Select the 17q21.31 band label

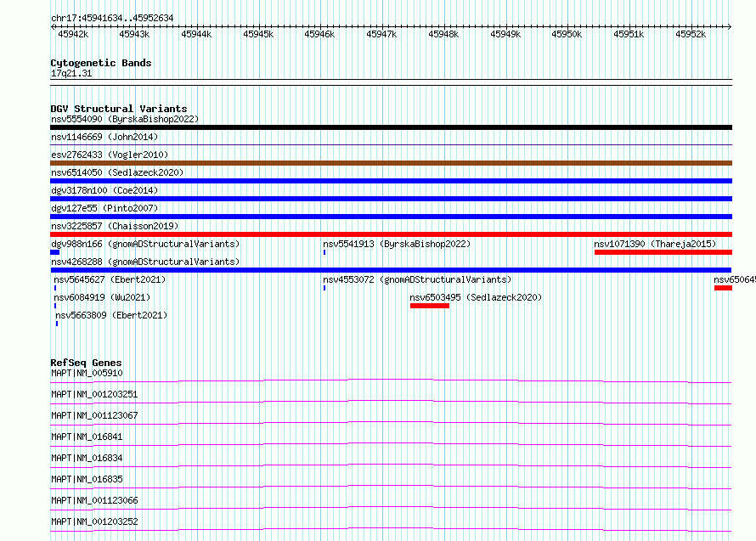(x=71, y=73)
